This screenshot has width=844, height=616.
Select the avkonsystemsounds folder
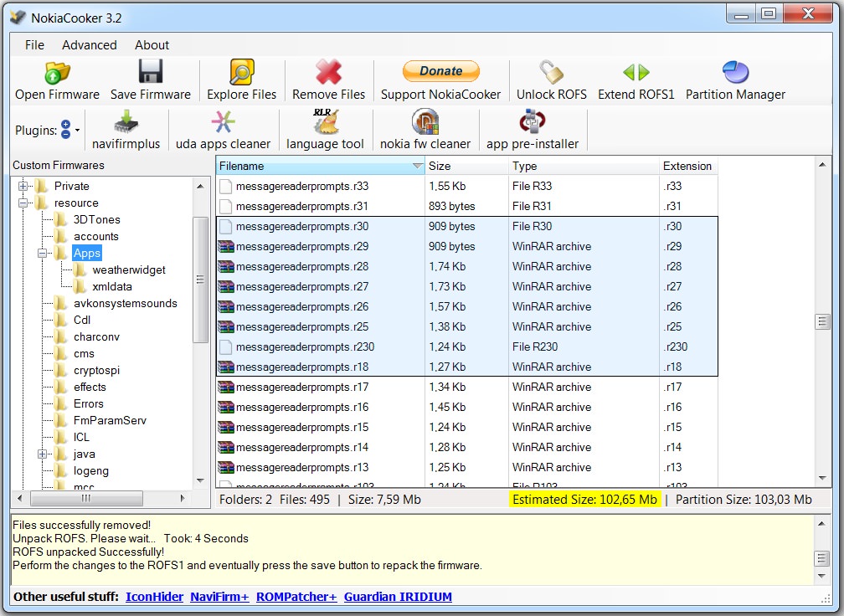pos(126,303)
